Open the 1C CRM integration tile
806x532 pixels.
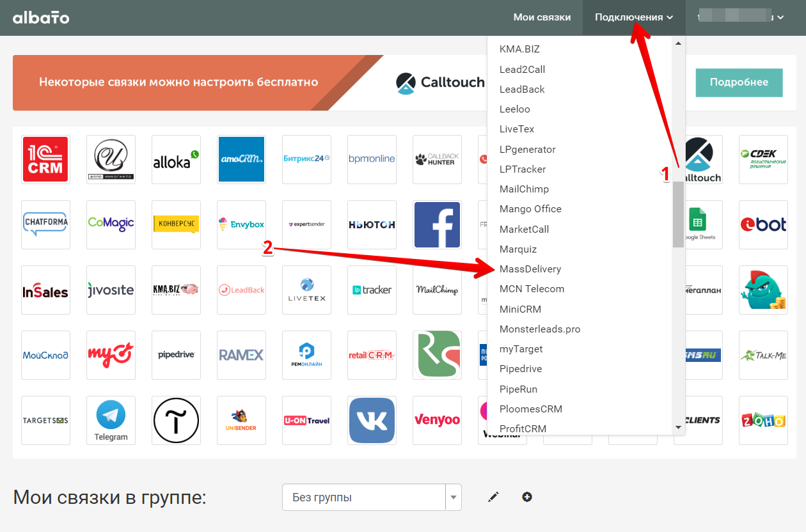pos(45,159)
